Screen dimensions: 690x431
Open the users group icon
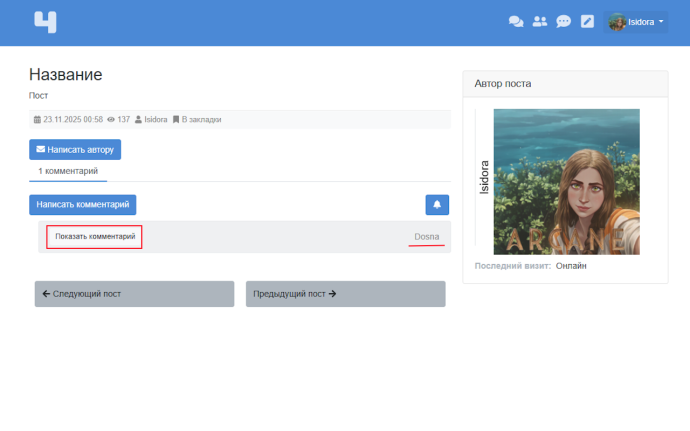pos(540,21)
